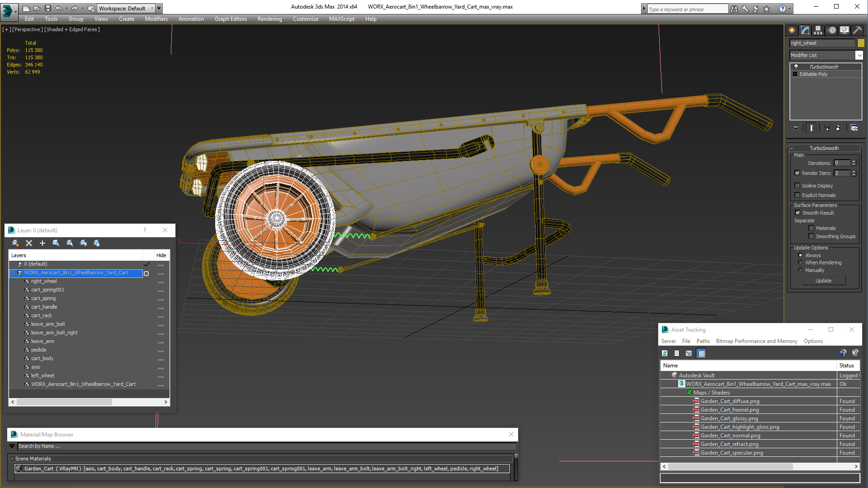Collapse the Scene Materials group
The height and width of the screenshot is (488, 868).
[x=12, y=459]
